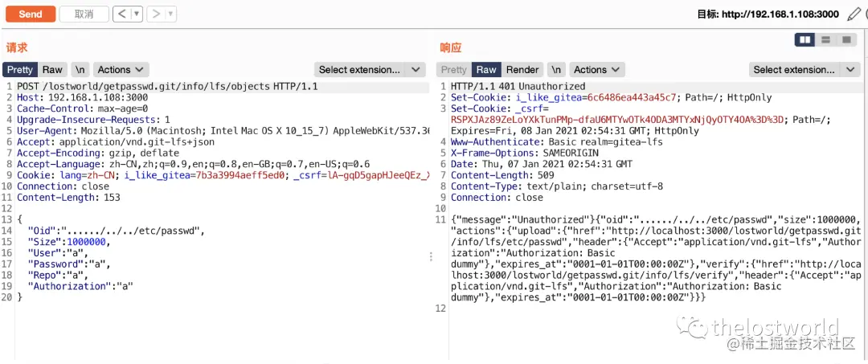Click the response Date header line
Screen dimensions: 868x364
point(542,164)
